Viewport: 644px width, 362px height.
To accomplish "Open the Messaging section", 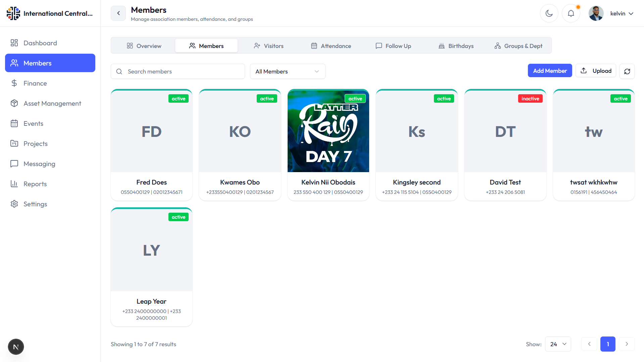I will point(39,163).
